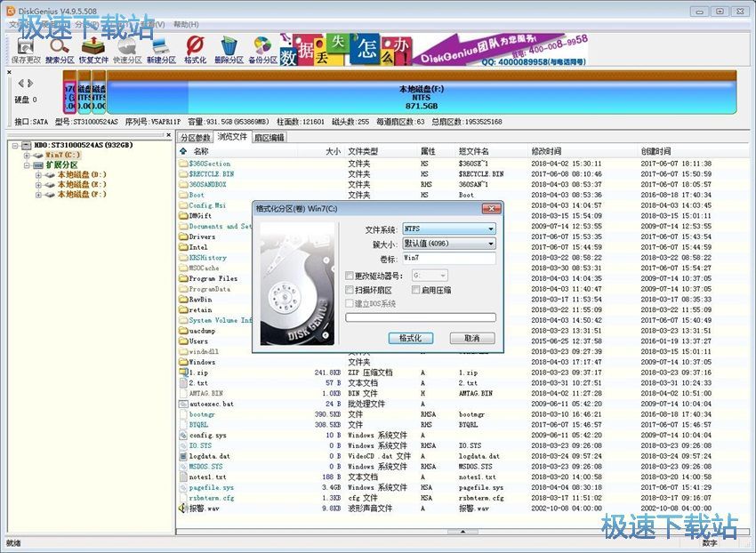
Task: Click the New Partition (新建分区) icon
Action: (x=161, y=51)
